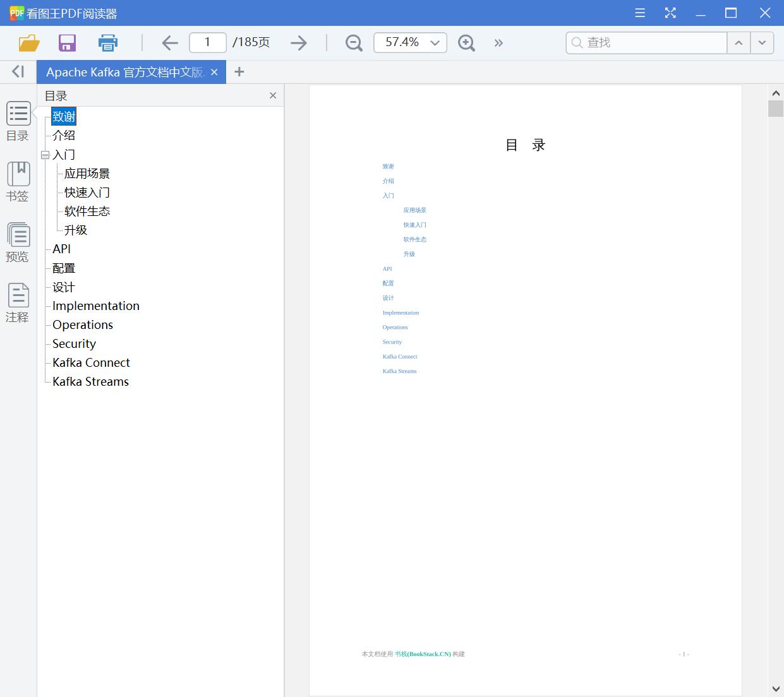The height and width of the screenshot is (697, 784).
Task: Close the 目录 panel
Action: coord(273,95)
